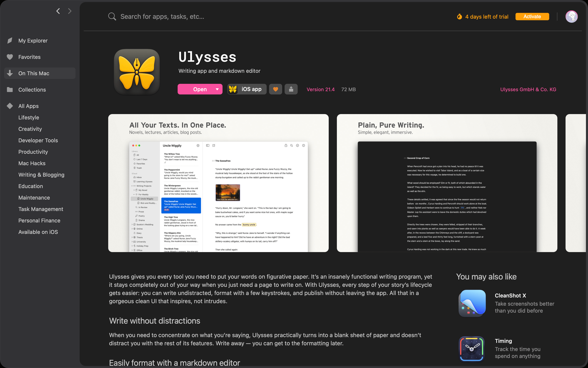The image size is (588, 368).
Task: Open All Your Texts screenshot thumbnail
Action: (x=218, y=183)
